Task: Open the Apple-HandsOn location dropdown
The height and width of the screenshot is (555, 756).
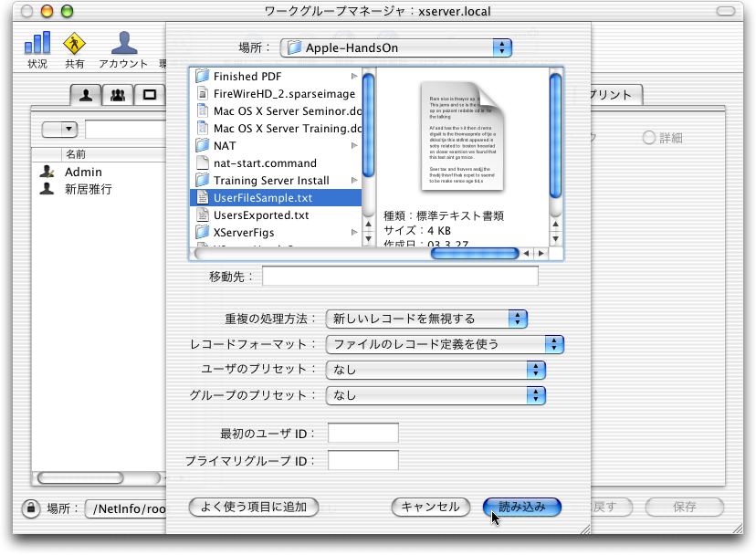Action: (396, 47)
